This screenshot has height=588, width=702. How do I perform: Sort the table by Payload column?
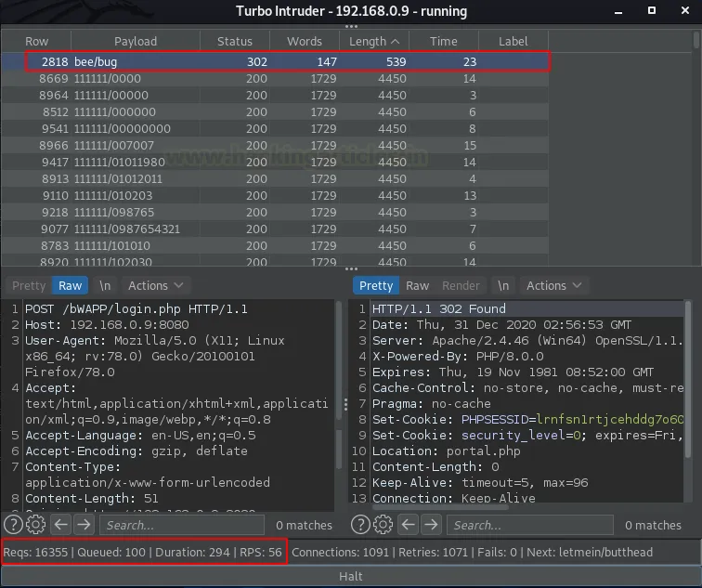[136, 41]
